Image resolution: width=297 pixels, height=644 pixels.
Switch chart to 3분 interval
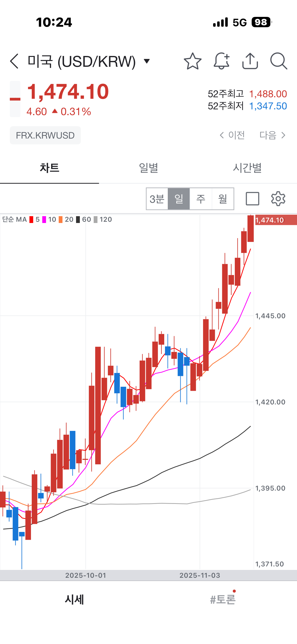coord(157,199)
